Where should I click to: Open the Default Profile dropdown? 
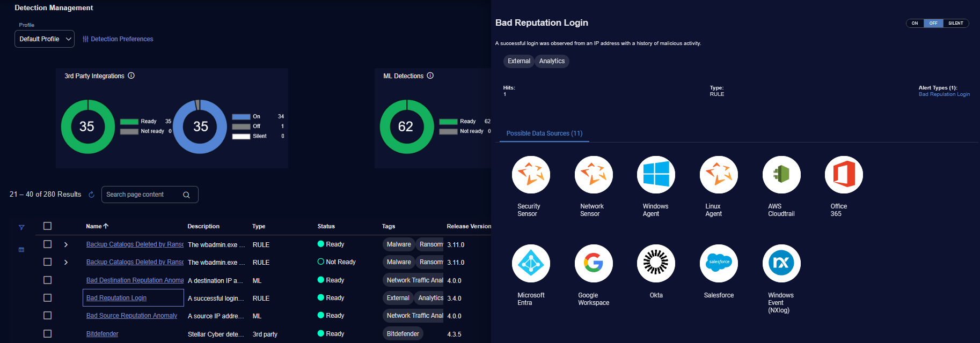[x=45, y=39]
